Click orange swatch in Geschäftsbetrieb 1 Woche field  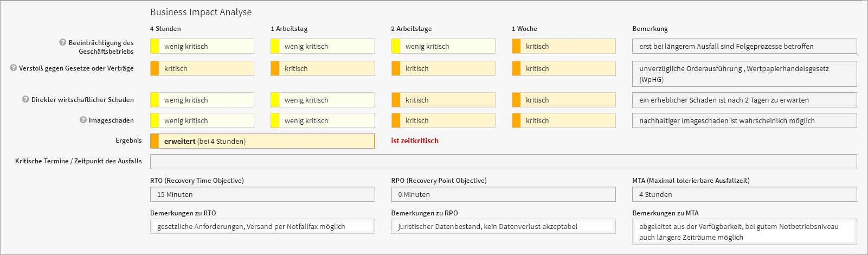516,47
